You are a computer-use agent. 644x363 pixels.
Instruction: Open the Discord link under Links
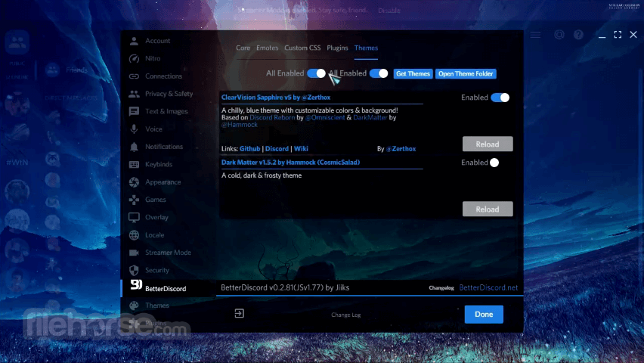pyautogui.click(x=277, y=149)
